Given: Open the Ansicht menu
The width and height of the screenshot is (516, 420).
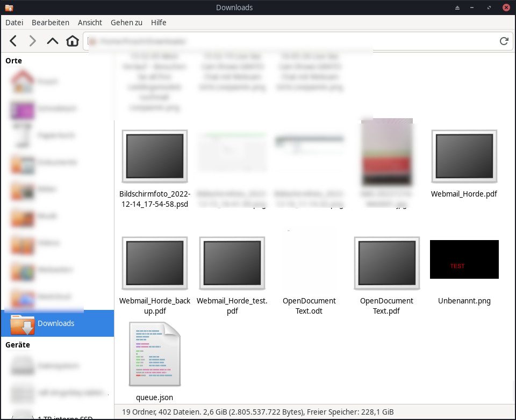Looking at the screenshot, I should point(90,23).
